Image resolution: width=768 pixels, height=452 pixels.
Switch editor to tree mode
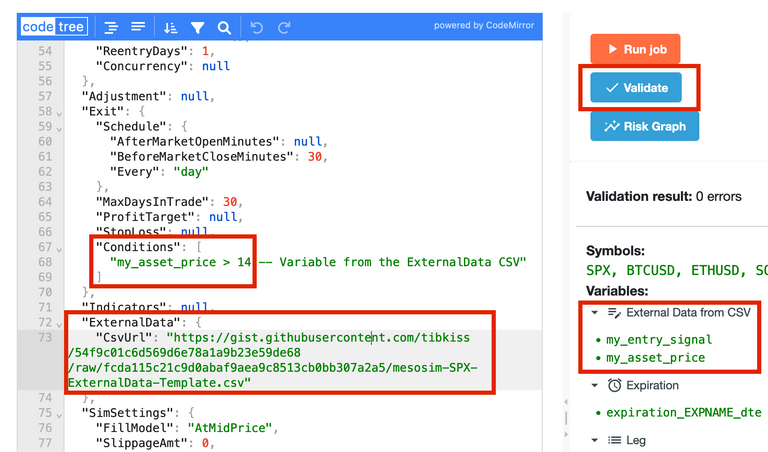click(x=71, y=27)
